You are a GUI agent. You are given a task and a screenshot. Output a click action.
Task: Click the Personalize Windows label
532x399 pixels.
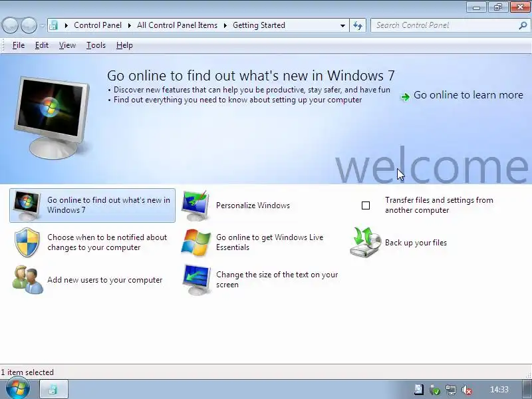tap(253, 205)
